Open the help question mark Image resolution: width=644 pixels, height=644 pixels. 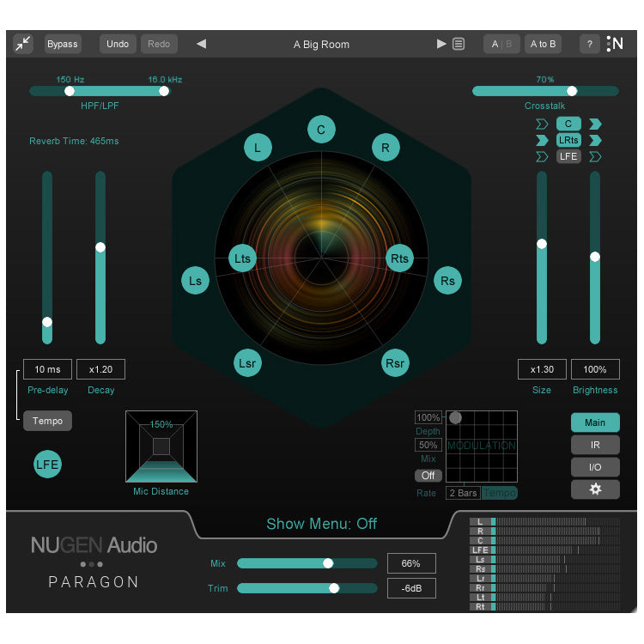(589, 44)
